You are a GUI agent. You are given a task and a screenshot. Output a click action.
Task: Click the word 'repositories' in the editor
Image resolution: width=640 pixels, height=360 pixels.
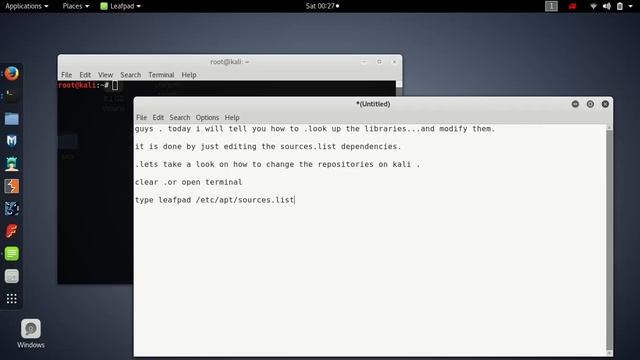pos(346,164)
